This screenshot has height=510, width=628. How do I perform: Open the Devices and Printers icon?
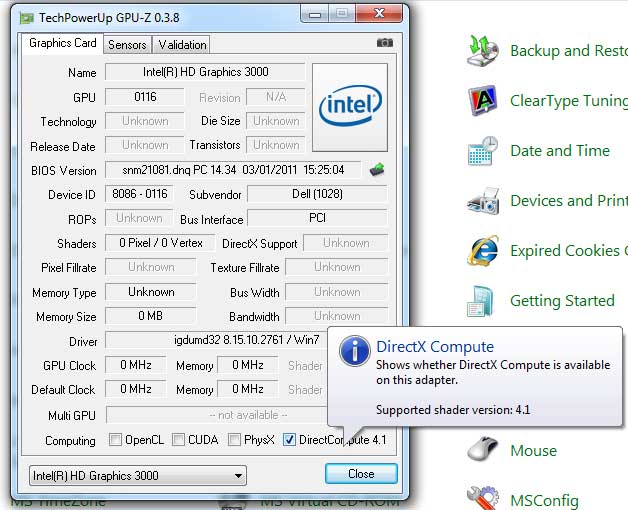tap(483, 200)
